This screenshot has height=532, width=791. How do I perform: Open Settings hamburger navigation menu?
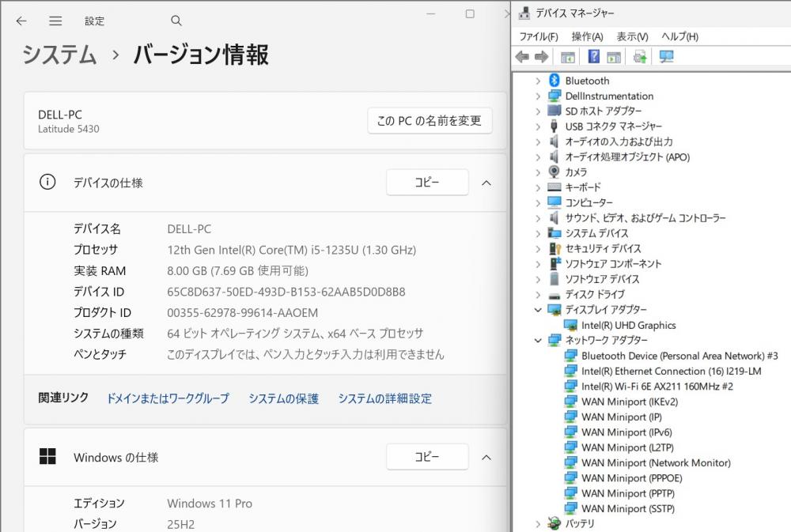[55, 21]
